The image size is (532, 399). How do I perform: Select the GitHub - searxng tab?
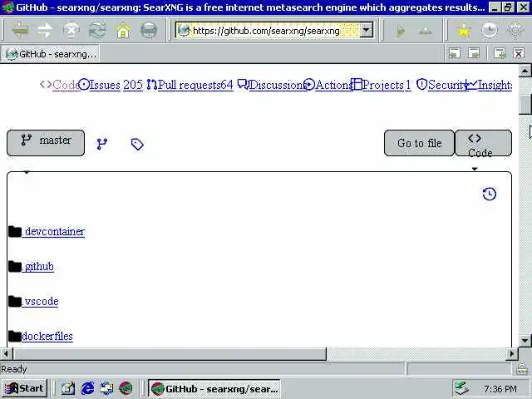50,54
